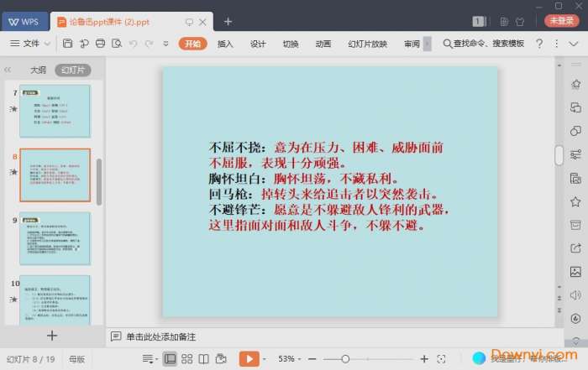Screen dimensions: 588x370
Task: Click the magnifier search commands icon
Action: pyautogui.click(x=447, y=44)
